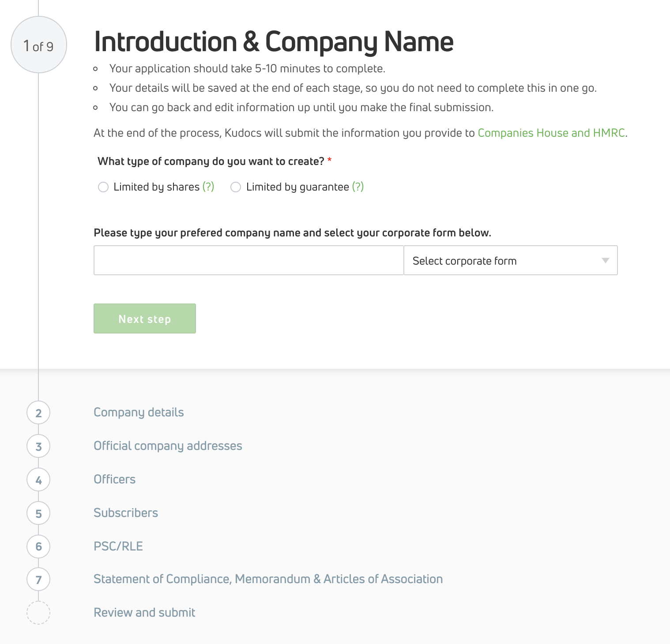Viewport: 670px width, 644px height.
Task: Click the dashed final step circle
Action: tap(38, 613)
